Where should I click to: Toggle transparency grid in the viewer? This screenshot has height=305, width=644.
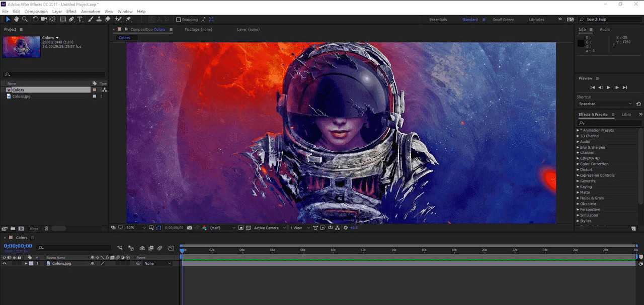point(248,228)
